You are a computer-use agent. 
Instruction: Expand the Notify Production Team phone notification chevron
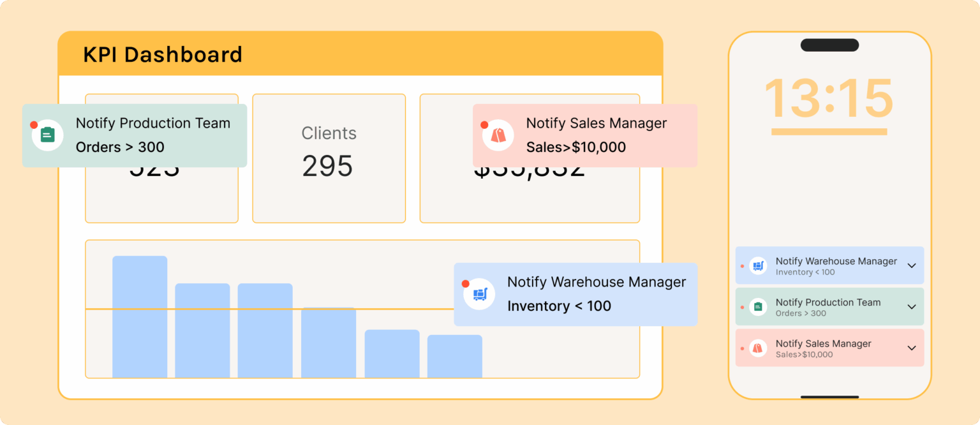pyautogui.click(x=910, y=306)
